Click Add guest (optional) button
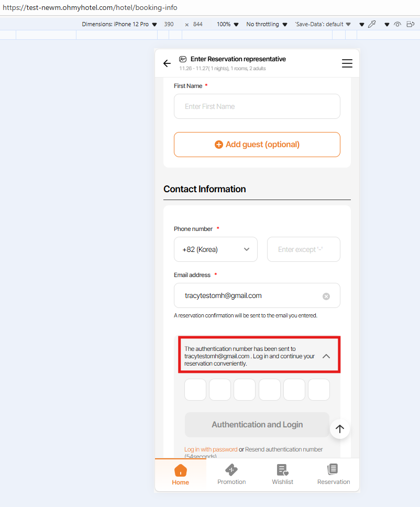The width and height of the screenshot is (420, 507). pyautogui.click(x=257, y=145)
